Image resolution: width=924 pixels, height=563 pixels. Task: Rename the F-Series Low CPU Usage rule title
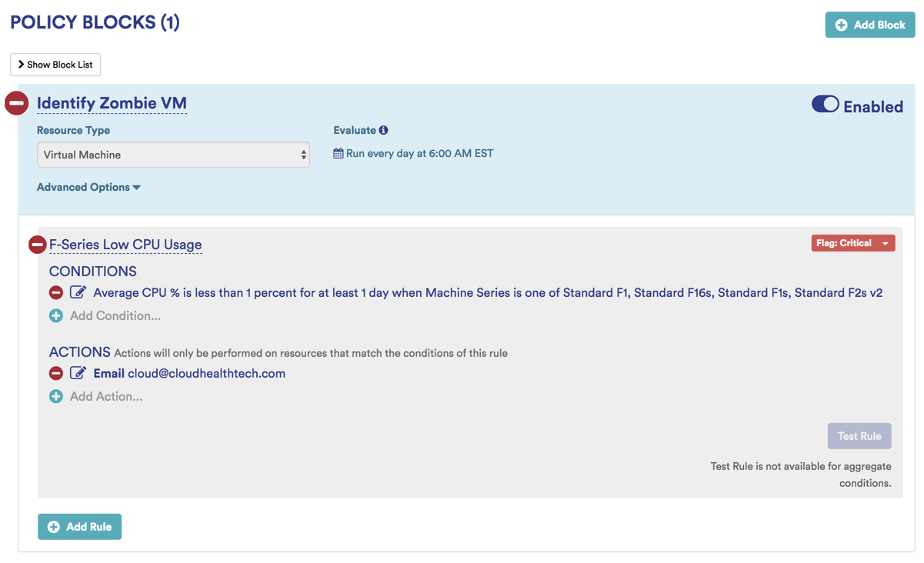[x=125, y=245]
